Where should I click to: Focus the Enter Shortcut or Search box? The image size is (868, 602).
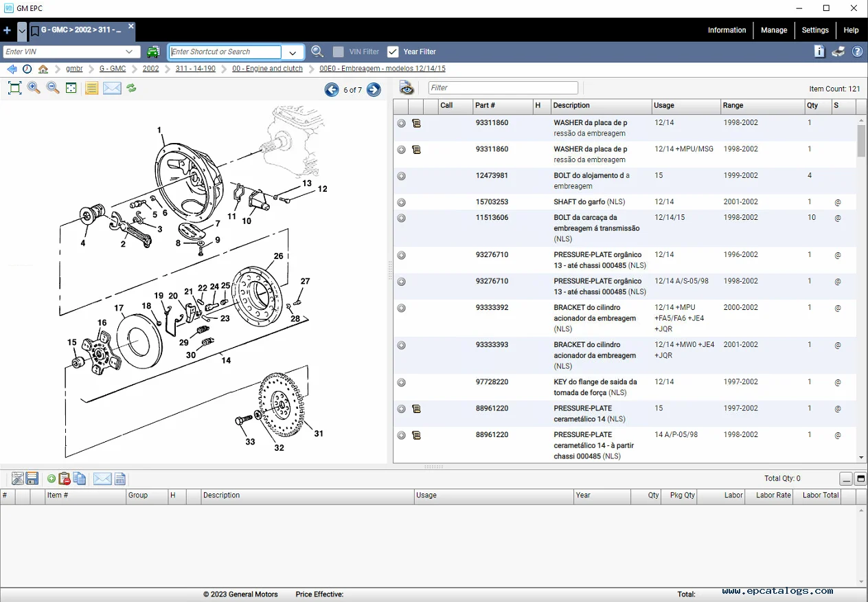tap(225, 52)
